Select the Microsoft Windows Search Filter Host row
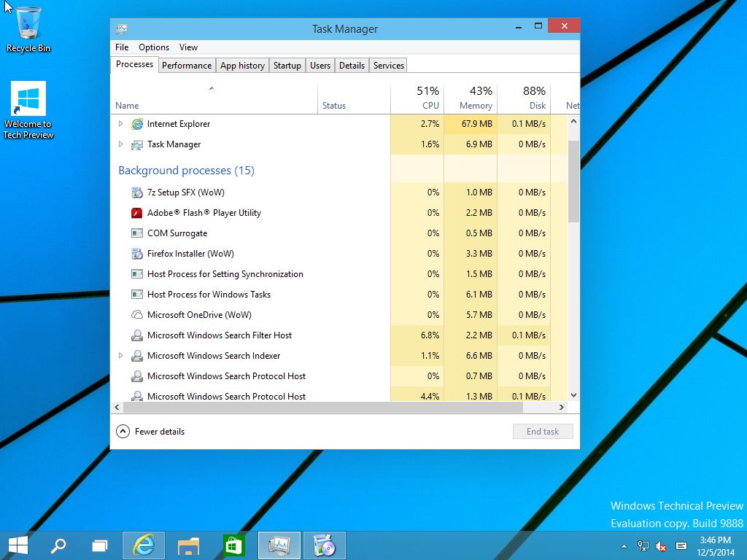 point(339,335)
